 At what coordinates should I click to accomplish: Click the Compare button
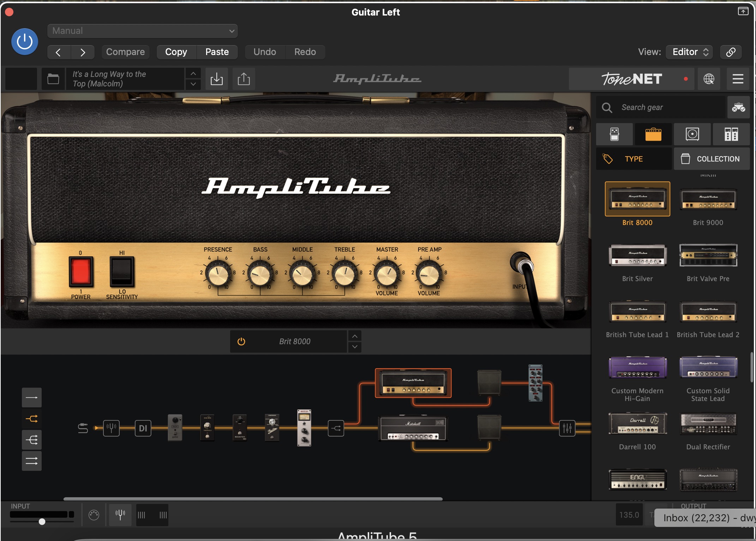coord(125,52)
